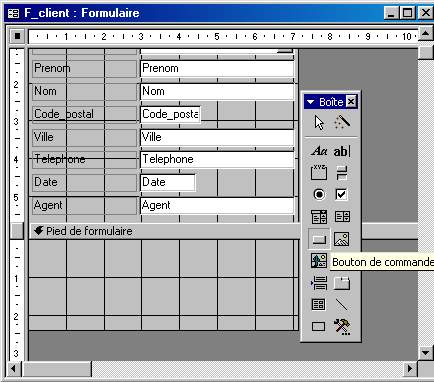434x382 pixels.
Task: Click the Nom text box field
Action: [x=217, y=91]
